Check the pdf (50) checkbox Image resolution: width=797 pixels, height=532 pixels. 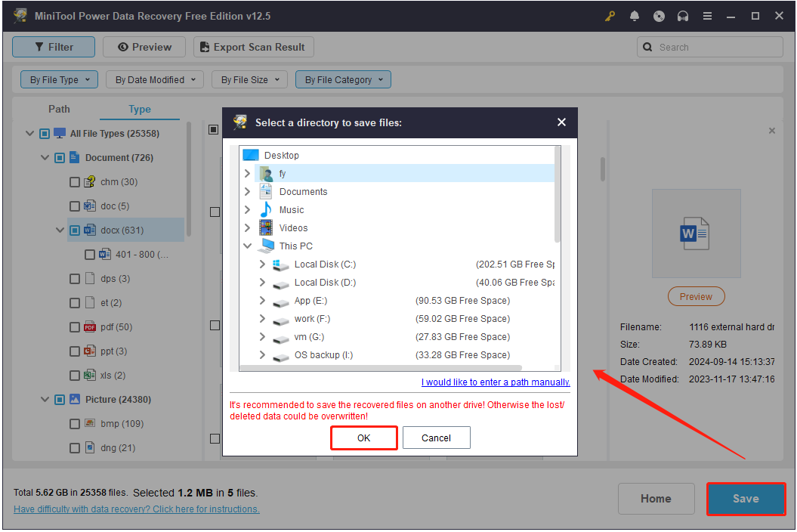(x=75, y=326)
